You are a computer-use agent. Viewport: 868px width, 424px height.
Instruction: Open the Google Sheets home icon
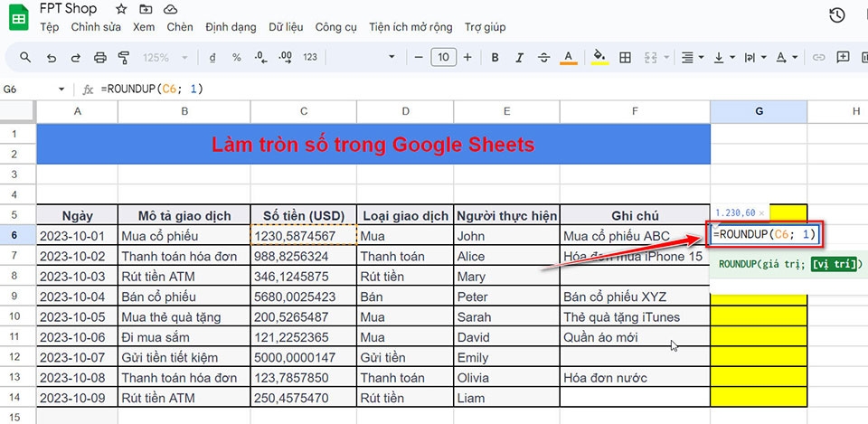pyautogui.click(x=19, y=17)
